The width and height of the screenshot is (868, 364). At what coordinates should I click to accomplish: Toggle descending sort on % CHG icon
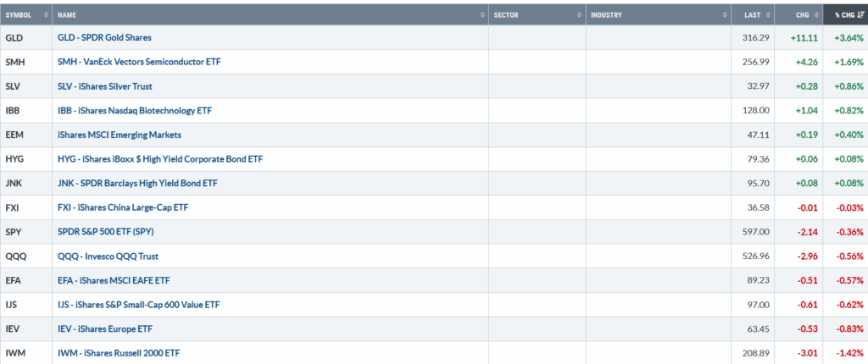pyautogui.click(x=861, y=15)
